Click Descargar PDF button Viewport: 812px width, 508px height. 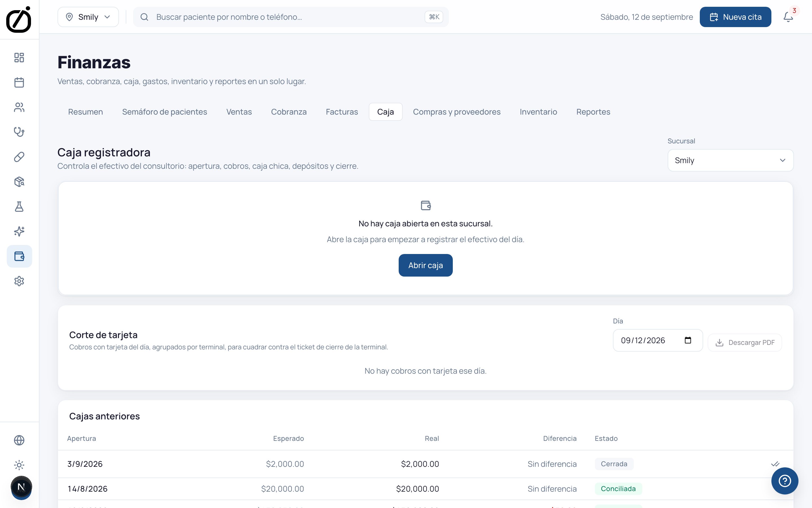click(745, 342)
